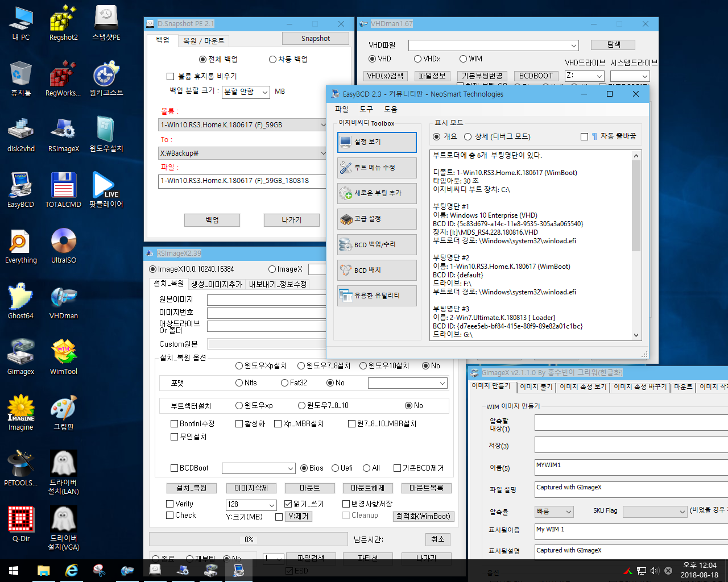Open the Gimagex desktop icon
The image size is (728, 582).
[x=21, y=357]
